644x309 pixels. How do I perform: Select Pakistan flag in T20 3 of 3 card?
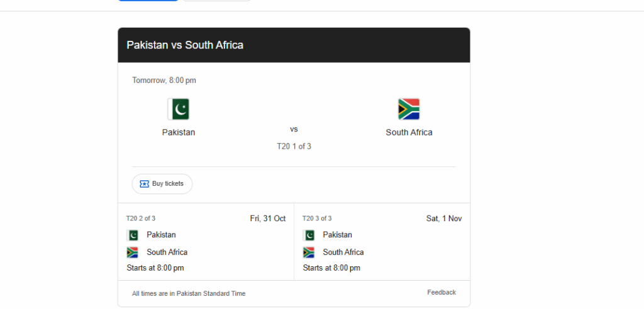pos(309,235)
